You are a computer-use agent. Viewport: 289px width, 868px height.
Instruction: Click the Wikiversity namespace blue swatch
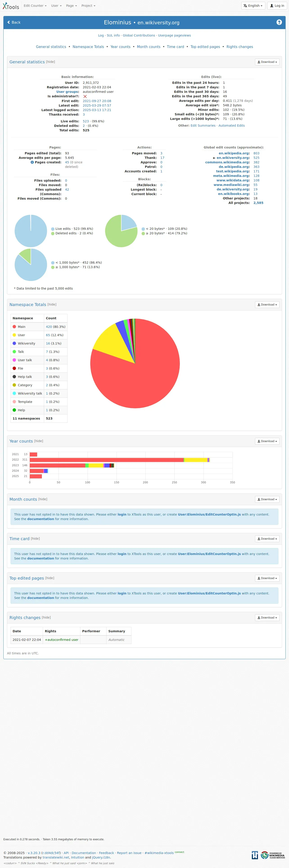(x=14, y=343)
